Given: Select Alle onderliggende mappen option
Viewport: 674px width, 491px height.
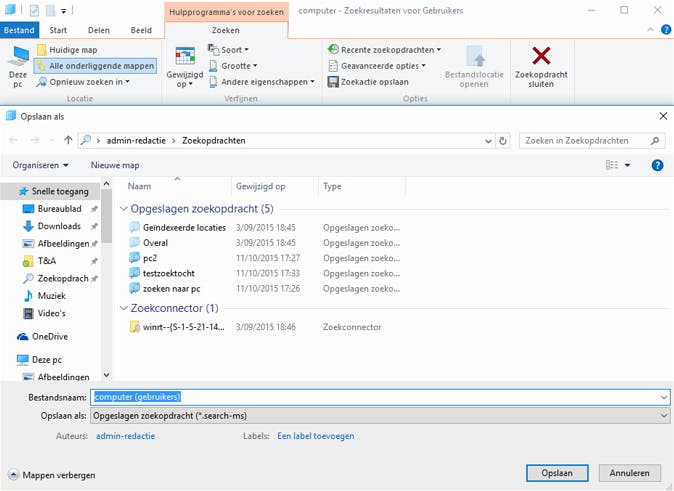Looking at the screenshot, I should [95, 66].
